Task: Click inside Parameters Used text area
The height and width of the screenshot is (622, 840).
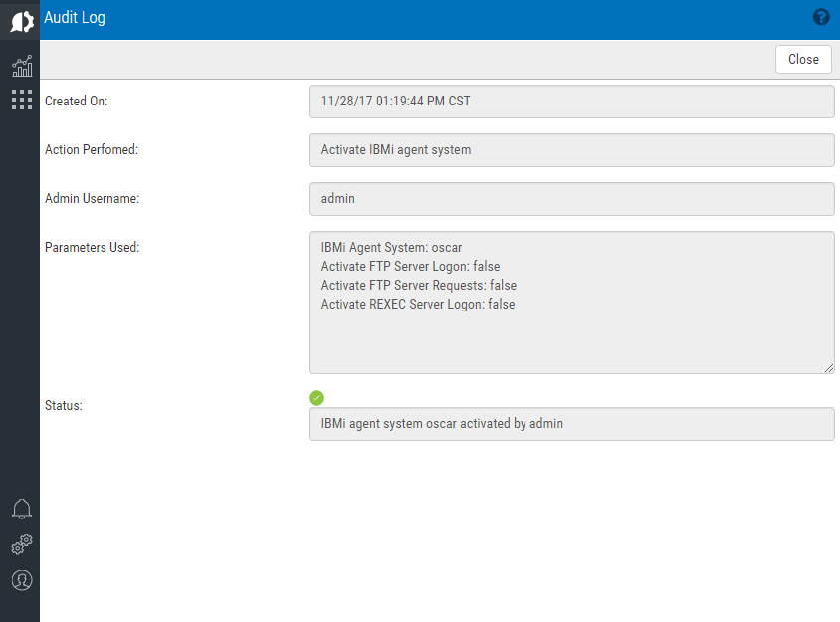Action: [x=571, y=303]
